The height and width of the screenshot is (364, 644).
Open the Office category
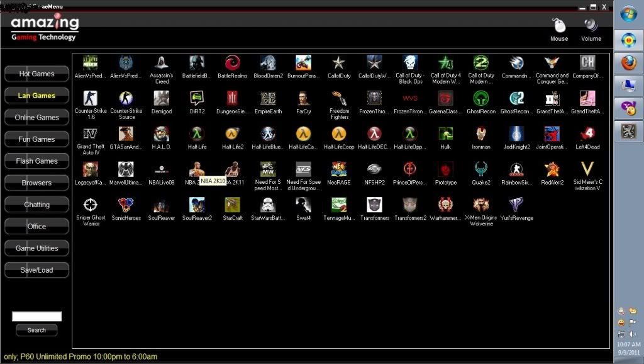pyautogui.click(x=36, y=227)
